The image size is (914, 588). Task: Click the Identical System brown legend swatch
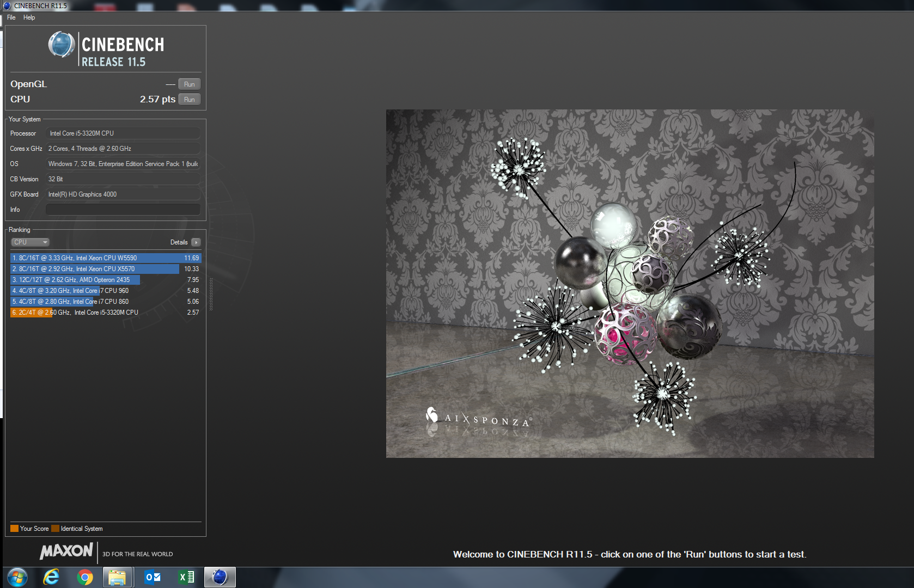(55, 529)
